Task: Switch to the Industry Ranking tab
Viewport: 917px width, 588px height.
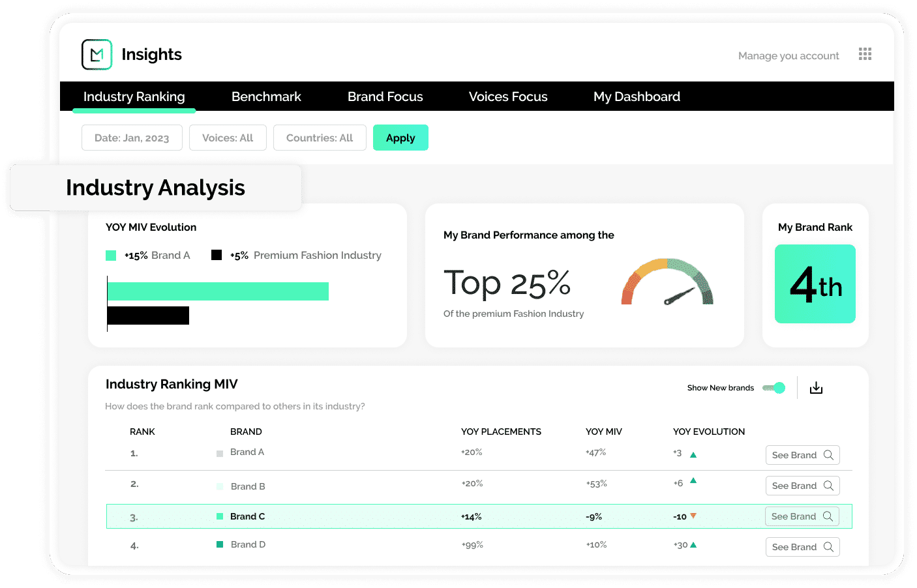Action: tap(134, 96)
